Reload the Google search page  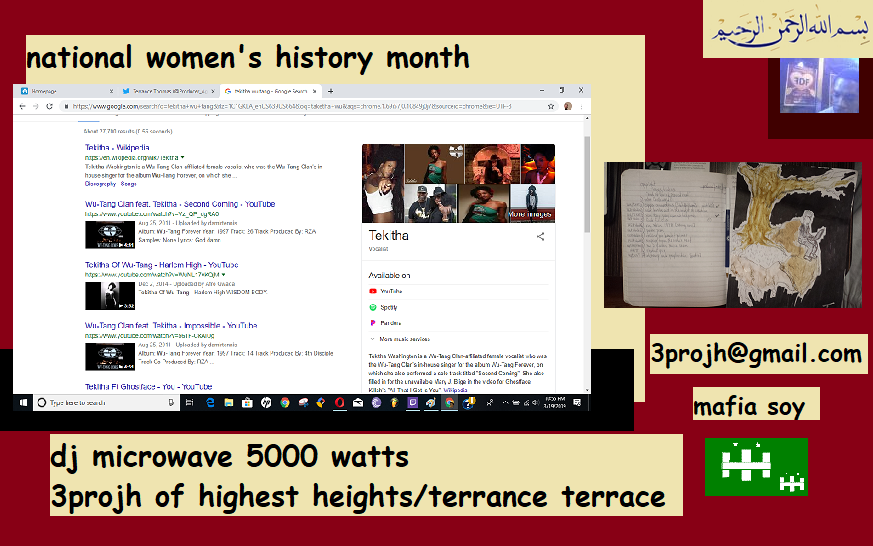coord(49,106)
